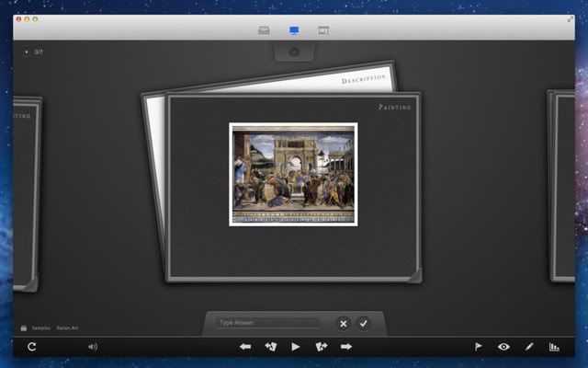Click the 3/7 card counter
This screenshot has height=368, width=588.
[39, 52]
